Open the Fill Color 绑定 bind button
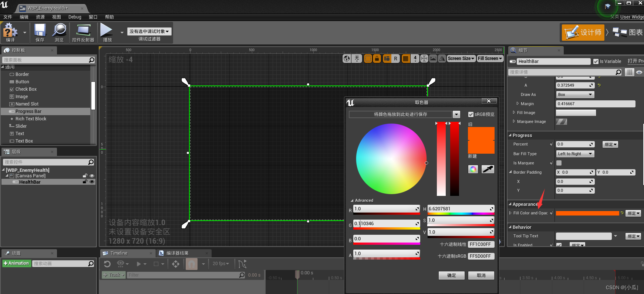The image size is (644, 294). tap(633, 213)
